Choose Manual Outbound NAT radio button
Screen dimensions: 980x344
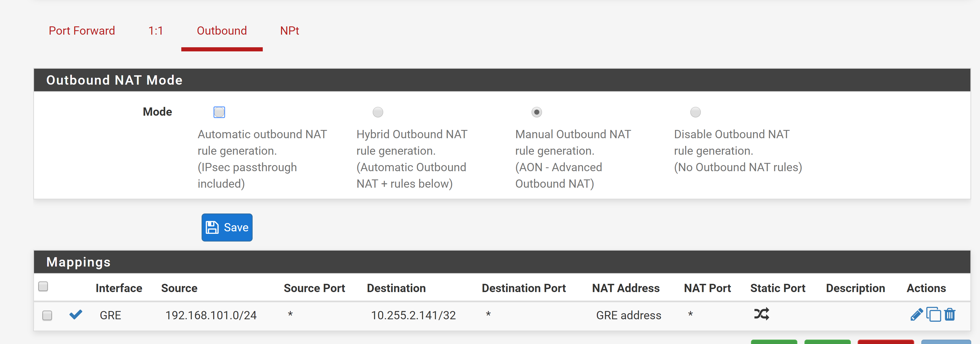536,112
